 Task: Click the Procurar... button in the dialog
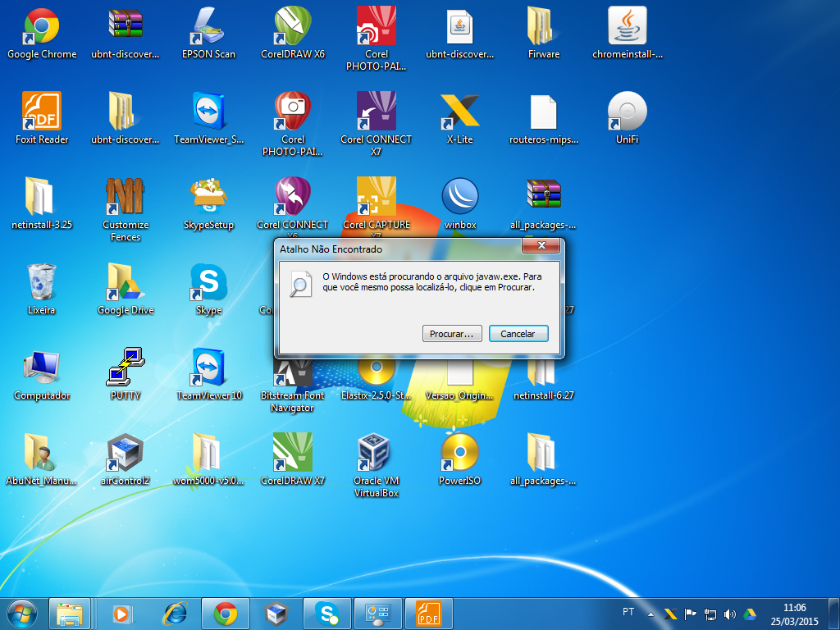point(452,334)
